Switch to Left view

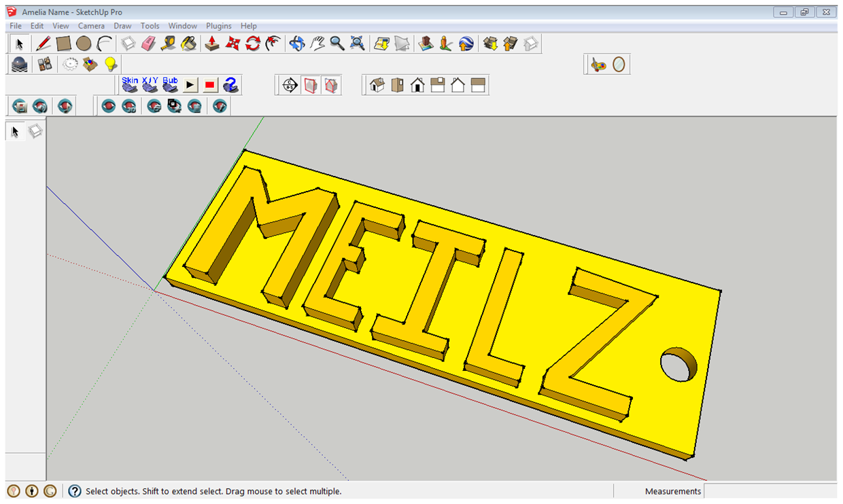[478, 86]
